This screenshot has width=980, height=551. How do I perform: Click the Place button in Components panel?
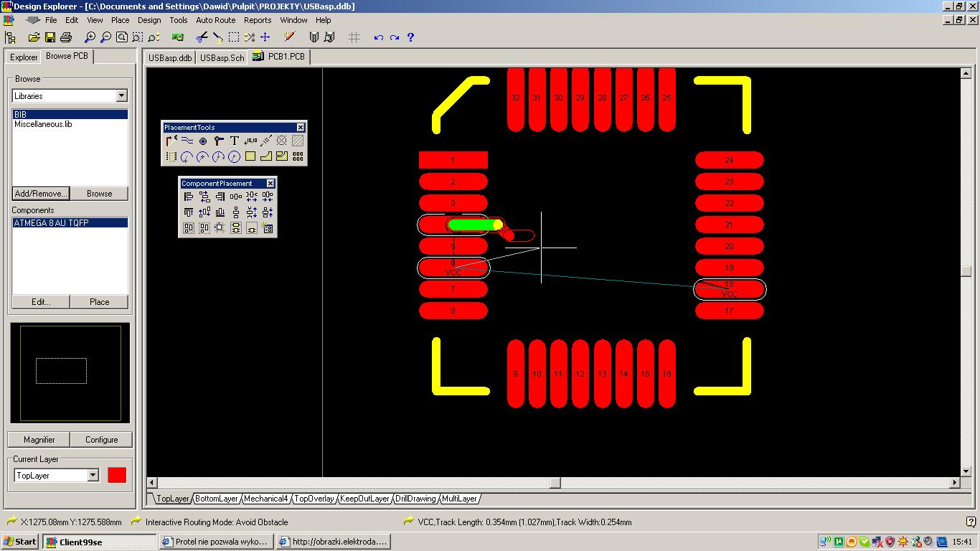[100, 302]
